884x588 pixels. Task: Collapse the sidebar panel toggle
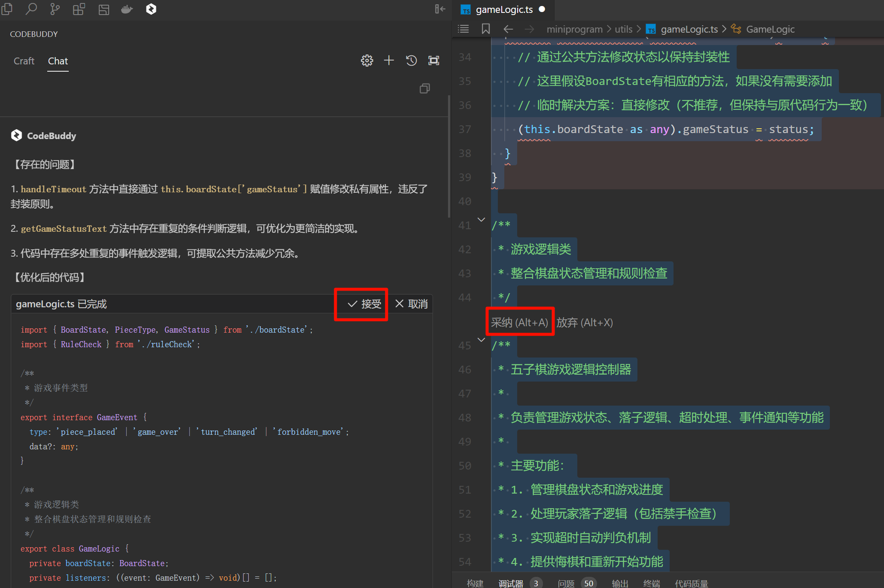pos(440,9)
